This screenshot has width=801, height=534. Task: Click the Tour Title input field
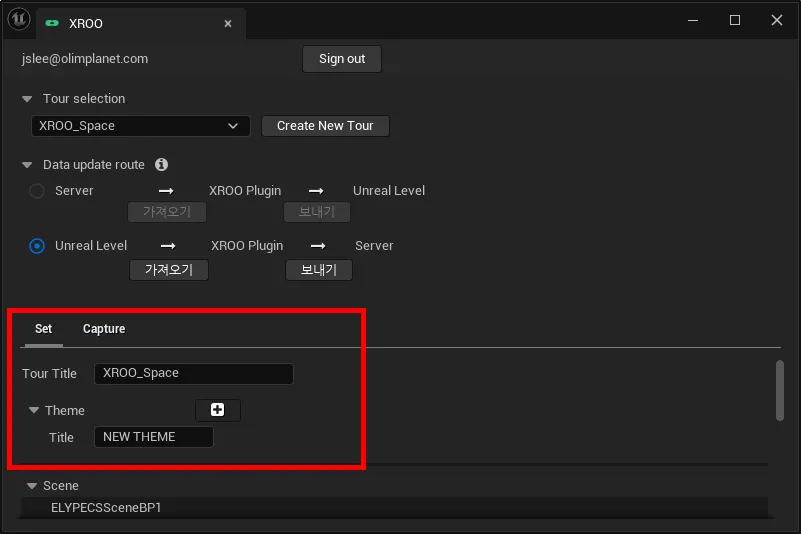pos(194,374)
